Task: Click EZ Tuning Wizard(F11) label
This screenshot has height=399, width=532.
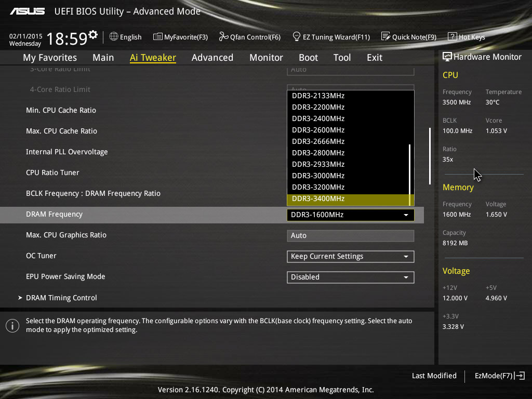Action: (x=336, y=37)
